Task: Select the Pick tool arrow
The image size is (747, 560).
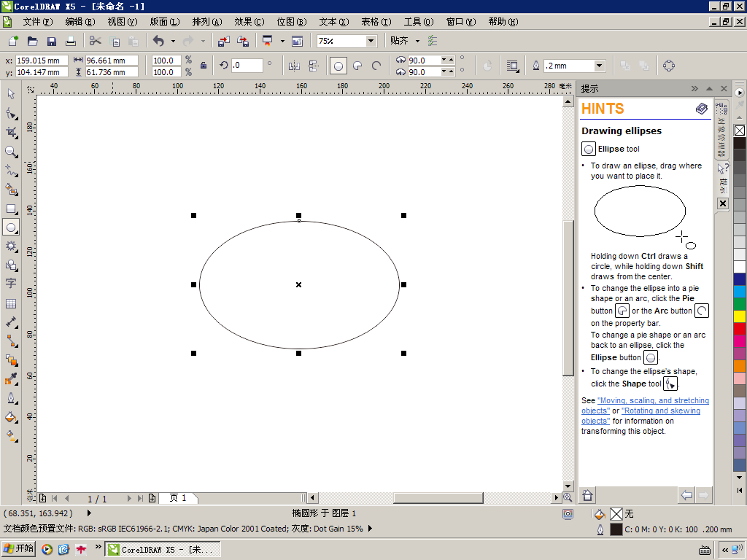Action: [x=11, y=94]
